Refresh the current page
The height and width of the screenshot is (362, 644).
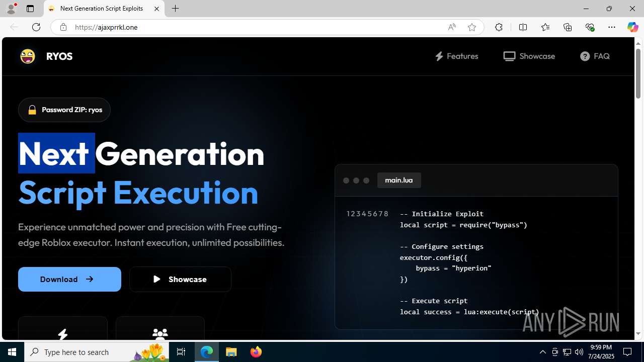(36, 27)
